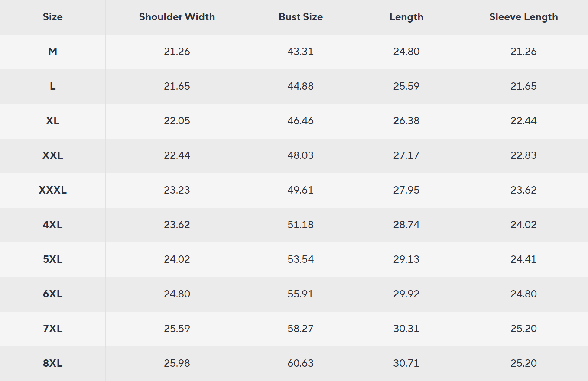
Task: Click the 8XL bust size 60.63
Action: coord(300,363)
